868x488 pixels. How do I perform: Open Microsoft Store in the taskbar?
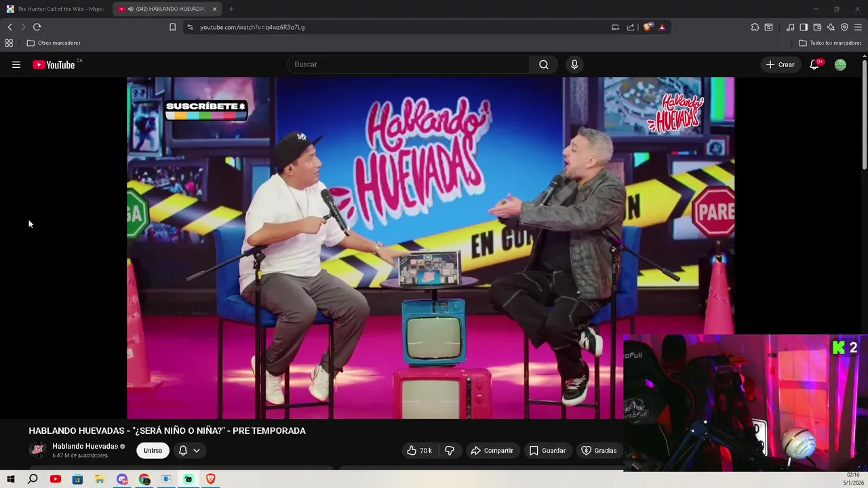click(x=77, y=479)
